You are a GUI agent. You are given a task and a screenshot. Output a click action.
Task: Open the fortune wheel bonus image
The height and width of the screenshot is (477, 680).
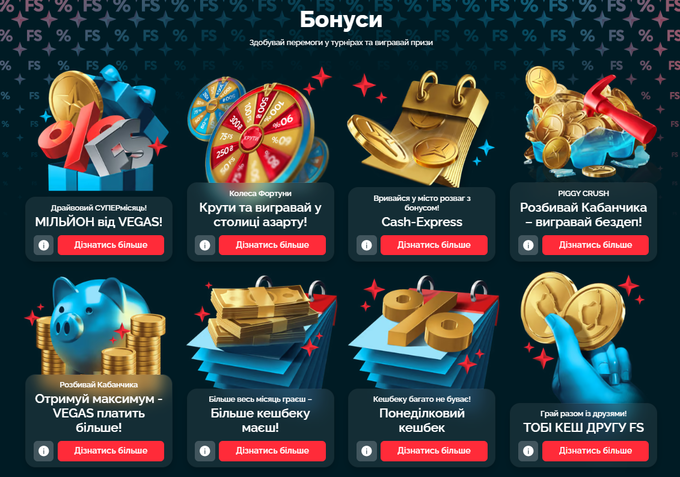tap(259, 129)
